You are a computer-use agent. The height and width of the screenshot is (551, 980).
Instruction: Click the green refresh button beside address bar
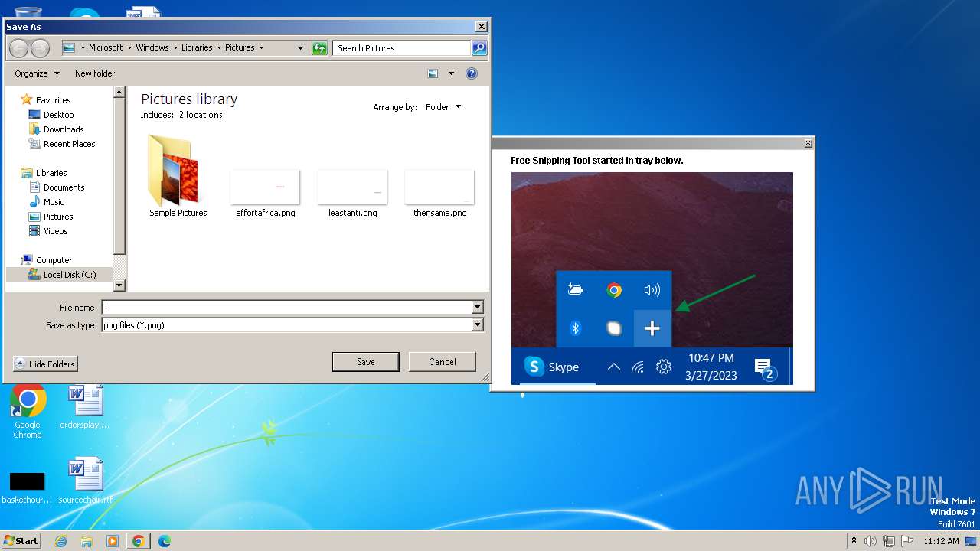tap(319, 48)
